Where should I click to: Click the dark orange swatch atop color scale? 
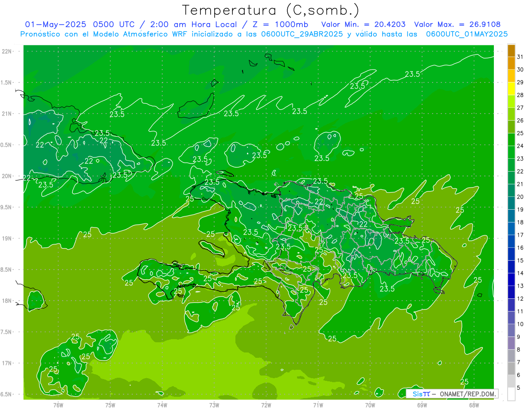coord(511,51)
